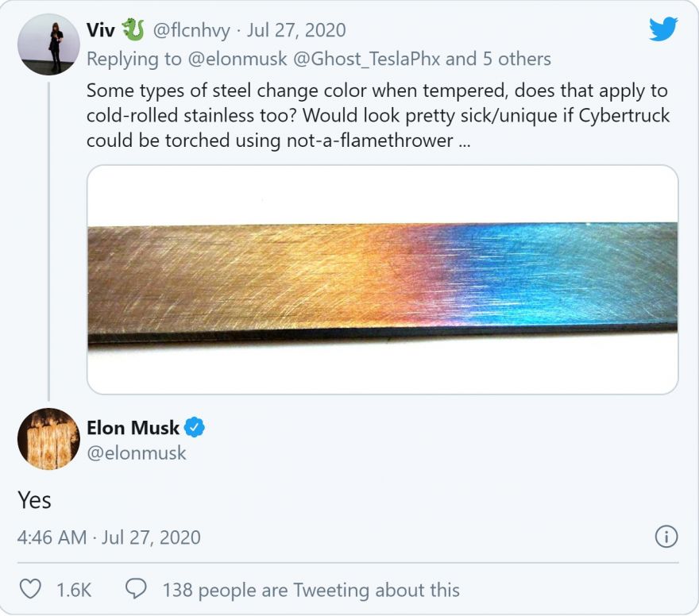Open the Jul 27, 2020 date link
The image size is (699, 616).
(x=296, y=30)
